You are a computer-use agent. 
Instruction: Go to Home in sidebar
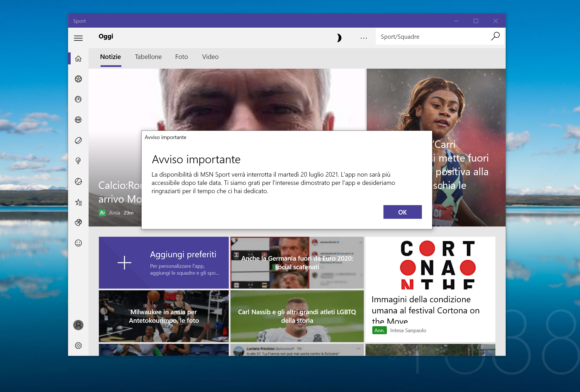(78, 58)
